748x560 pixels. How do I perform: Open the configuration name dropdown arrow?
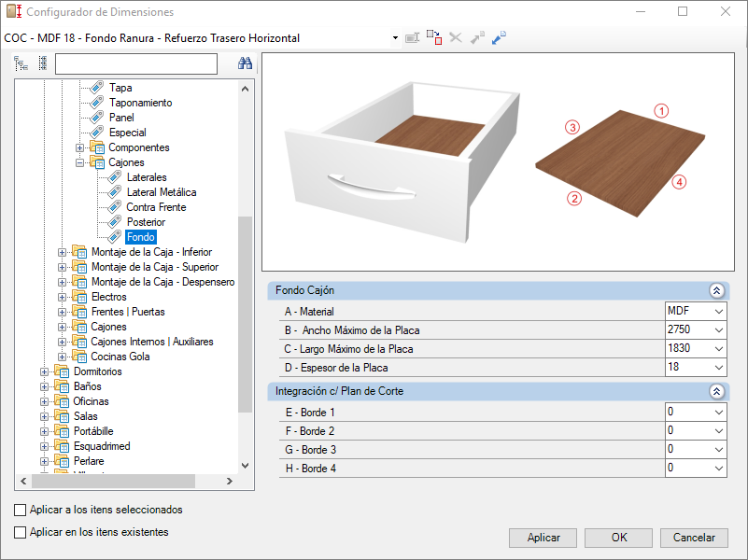pos(395,37)
